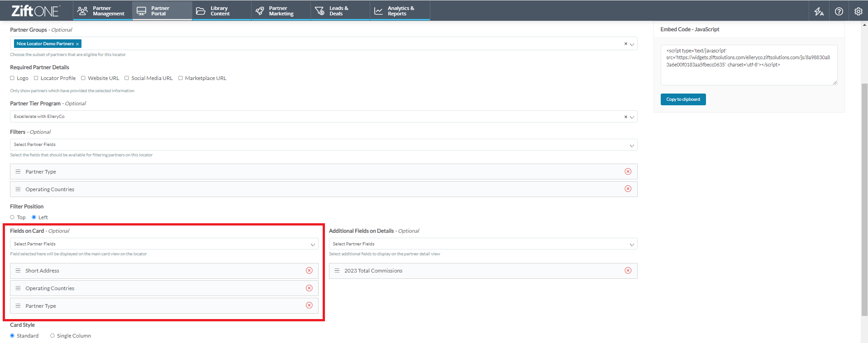The width and height of the screenshot is (868, 343).
Task: Open the settings gear icon
Action: 858,11
